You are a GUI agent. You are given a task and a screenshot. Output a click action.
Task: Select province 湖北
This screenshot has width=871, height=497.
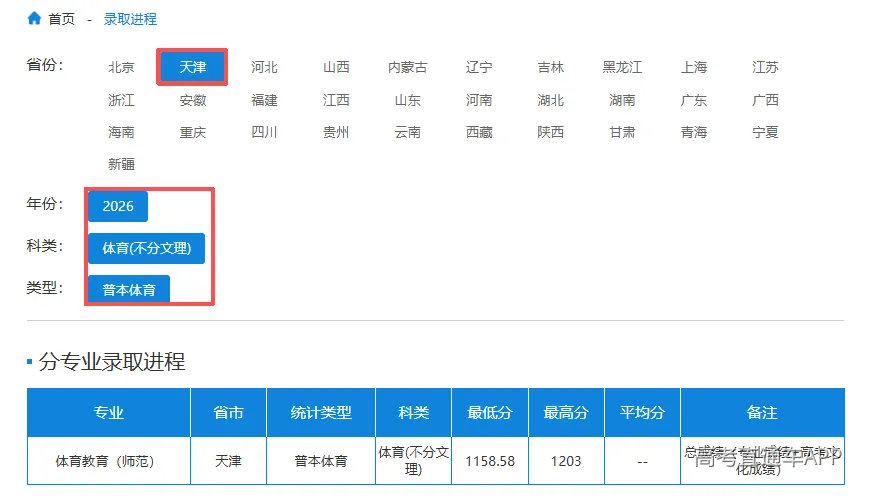point(550,100)
